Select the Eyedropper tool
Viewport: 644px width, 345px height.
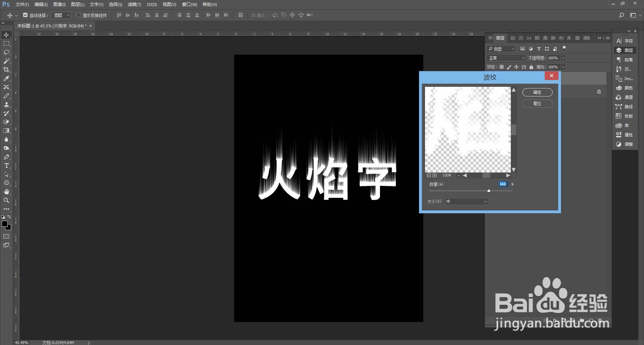6,78
